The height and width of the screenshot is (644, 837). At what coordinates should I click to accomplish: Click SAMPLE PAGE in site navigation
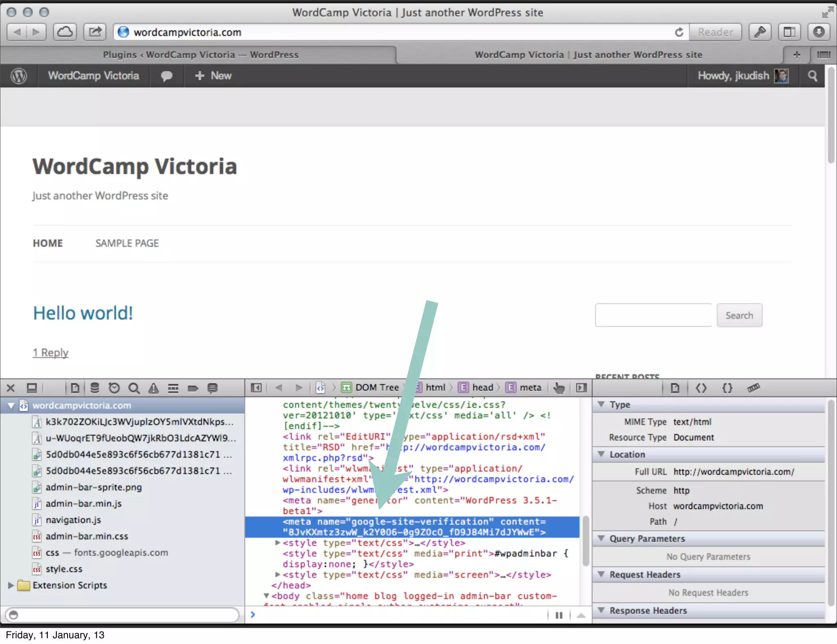click(x=127, y=244)
